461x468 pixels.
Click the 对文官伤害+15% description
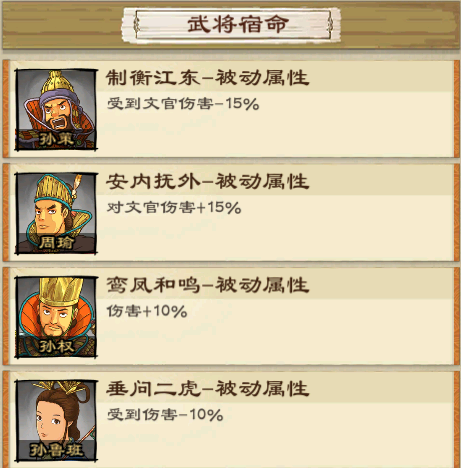(x=174, y=207)
